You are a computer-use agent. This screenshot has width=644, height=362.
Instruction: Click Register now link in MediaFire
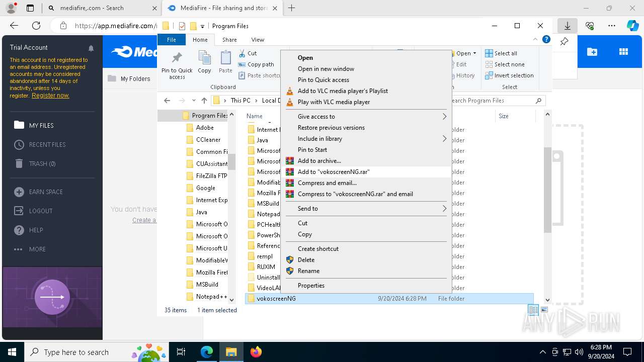(50, 96)
